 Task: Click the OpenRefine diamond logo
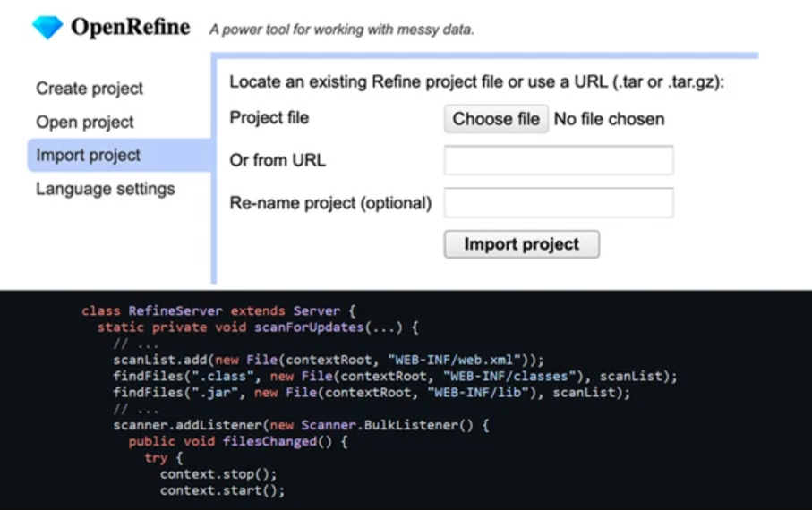pos(47,27)
